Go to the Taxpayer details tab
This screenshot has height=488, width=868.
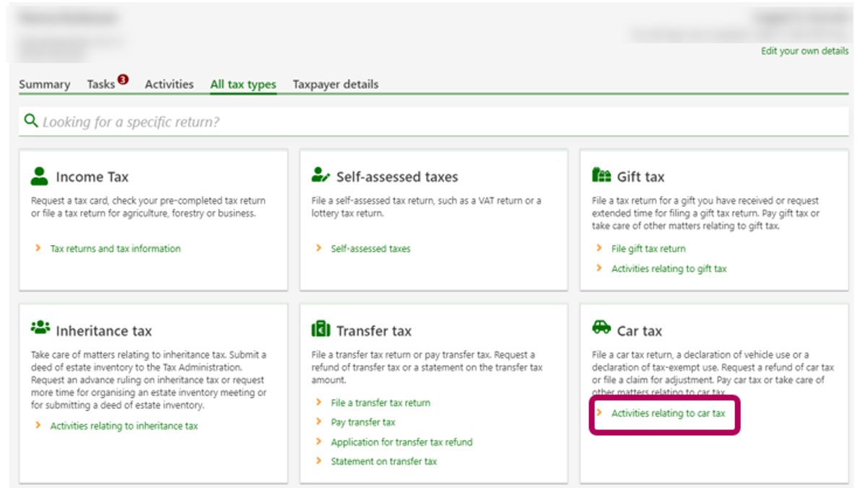coord(335,85)
